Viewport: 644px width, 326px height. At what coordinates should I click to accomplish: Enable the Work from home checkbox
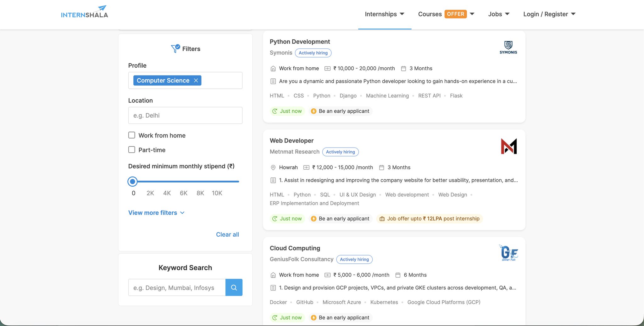click(x=132, y=135)
